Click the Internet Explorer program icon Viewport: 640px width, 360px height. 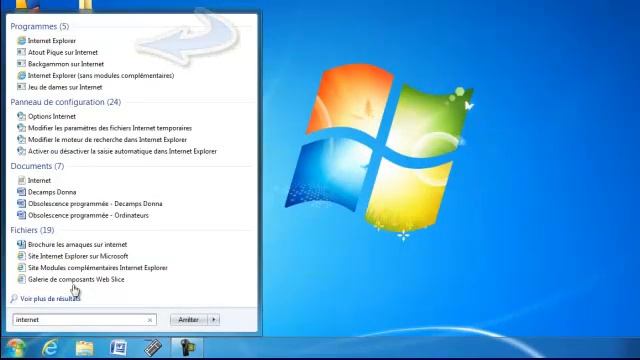click(21, 40)
